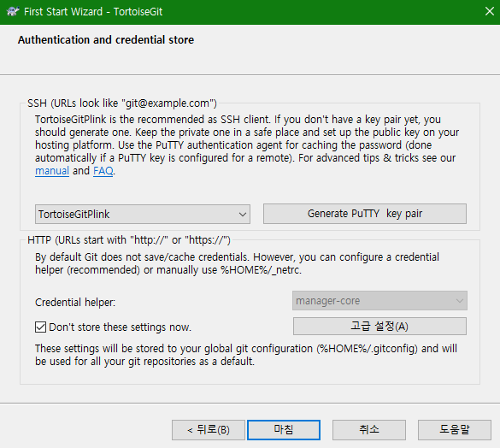
Task: Finish the wizard with 마침 button
Action: [x=284, y=430]
